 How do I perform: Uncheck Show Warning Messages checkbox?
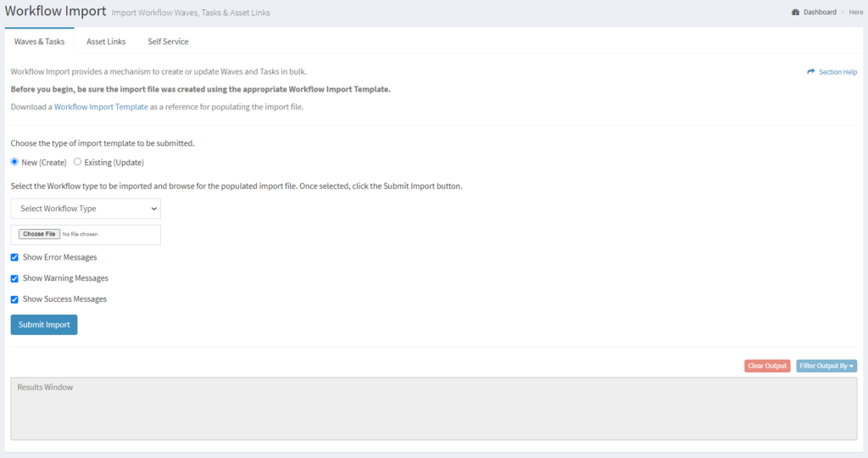(x=14, y=278)
